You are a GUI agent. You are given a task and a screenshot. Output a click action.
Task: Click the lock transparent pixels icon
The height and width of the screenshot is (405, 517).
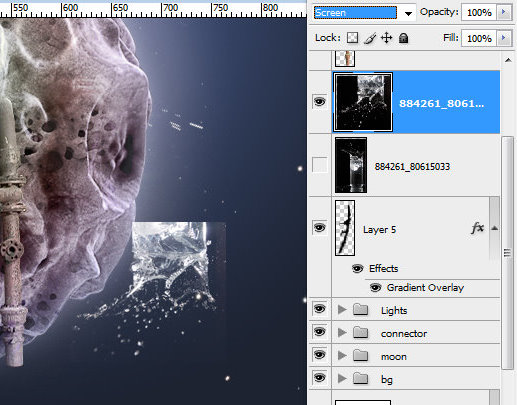(x=352, y=38)
